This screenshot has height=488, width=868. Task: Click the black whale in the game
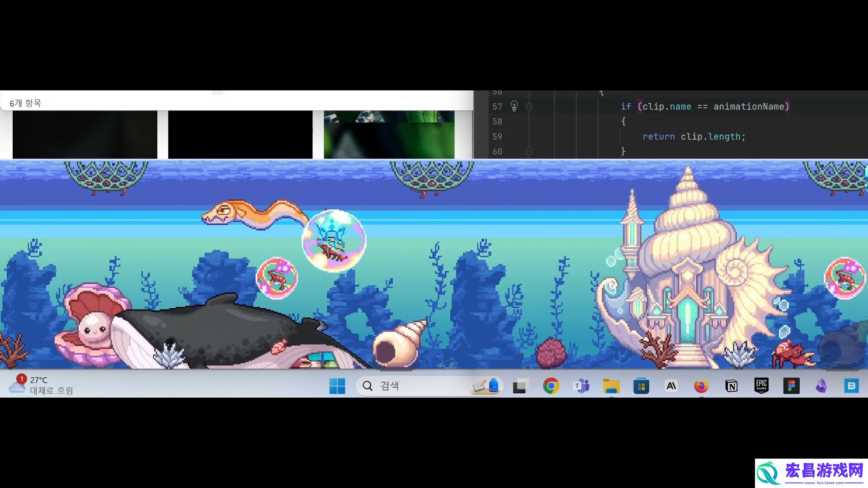(x=235, y=334)
